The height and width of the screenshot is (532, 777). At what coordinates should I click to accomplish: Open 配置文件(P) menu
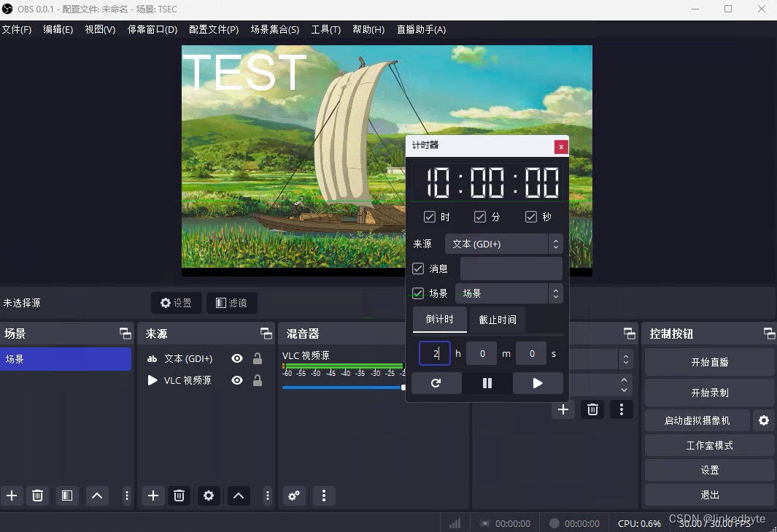[214, 29]
